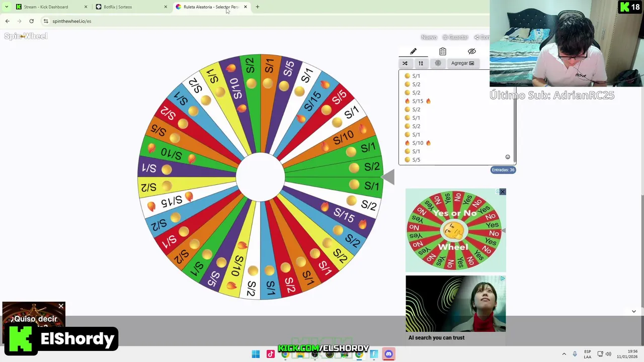Open File Explorer from the taskbar
The width and height of the screenshot is (644, 362).
300,354
